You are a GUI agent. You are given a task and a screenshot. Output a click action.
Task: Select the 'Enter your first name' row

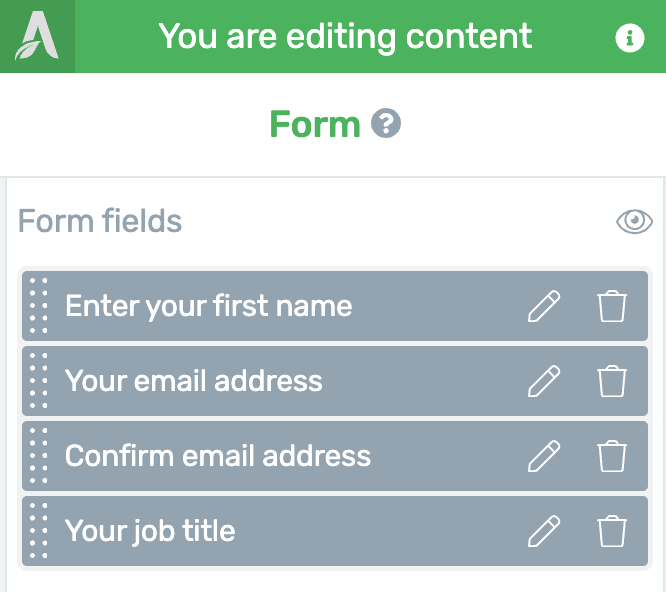point(335,306)
